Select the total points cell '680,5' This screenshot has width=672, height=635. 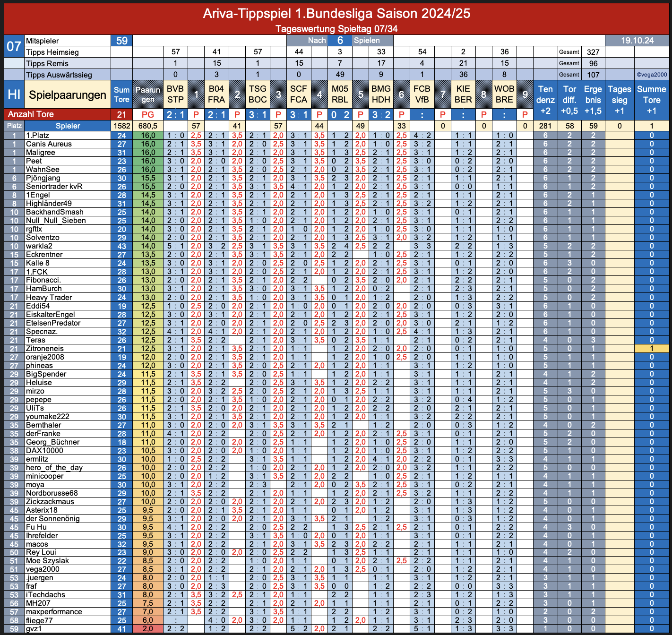pos(148,126)
